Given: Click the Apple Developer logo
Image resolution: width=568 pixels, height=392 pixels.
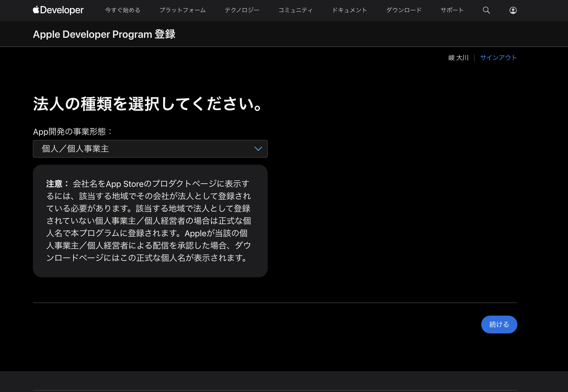Looking at the screenshot, I should point(58,10).
